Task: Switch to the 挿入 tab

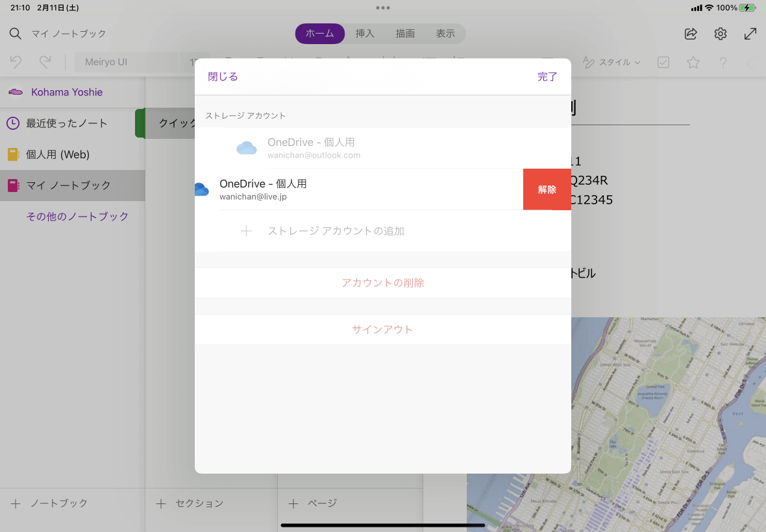Action: [364, 34]
